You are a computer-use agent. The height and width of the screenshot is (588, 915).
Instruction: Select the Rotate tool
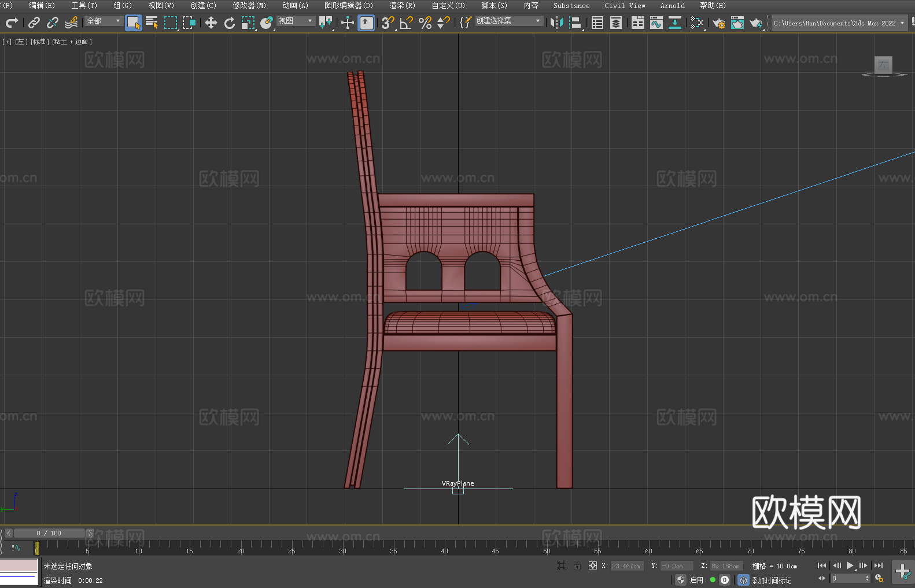230,23
